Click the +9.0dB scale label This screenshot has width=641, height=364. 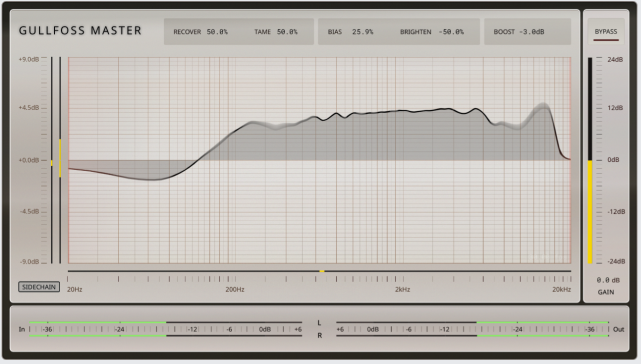coord(28,59)
